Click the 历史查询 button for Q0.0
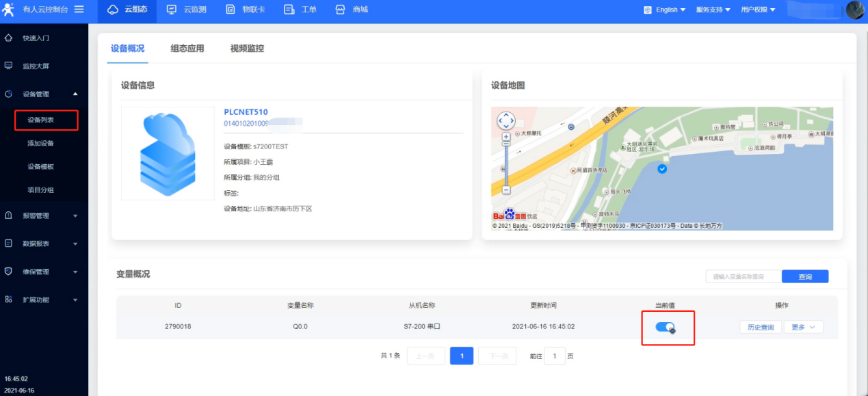Screen dimensions: 868x396 760,327
